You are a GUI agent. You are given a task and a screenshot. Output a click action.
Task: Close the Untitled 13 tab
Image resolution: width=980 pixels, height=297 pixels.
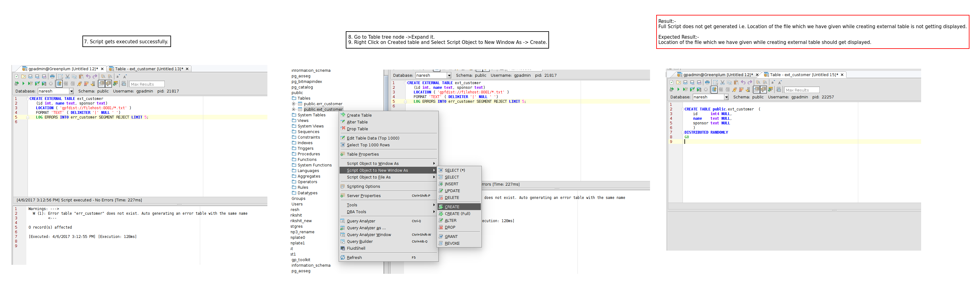(187, 69)
